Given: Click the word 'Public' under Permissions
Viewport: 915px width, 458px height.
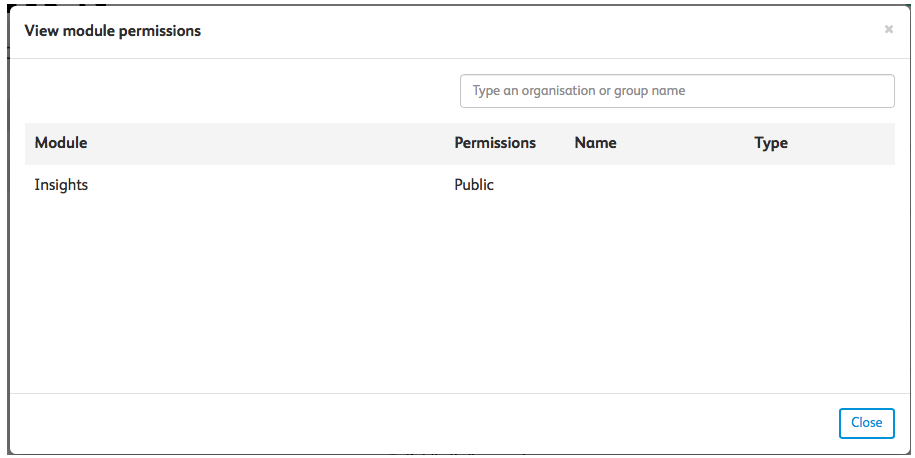Looking at the screenshot, I should 474,185.
